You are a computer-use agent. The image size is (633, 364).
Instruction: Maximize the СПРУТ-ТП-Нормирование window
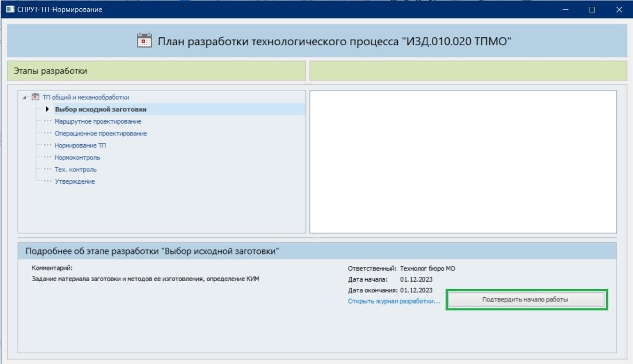592,9
